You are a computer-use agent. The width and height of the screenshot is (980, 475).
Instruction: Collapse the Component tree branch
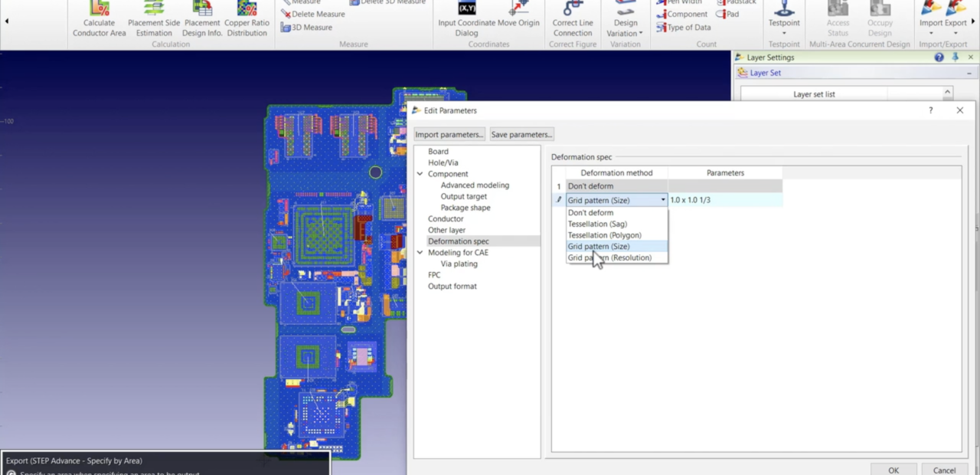[x=420, y=173]
